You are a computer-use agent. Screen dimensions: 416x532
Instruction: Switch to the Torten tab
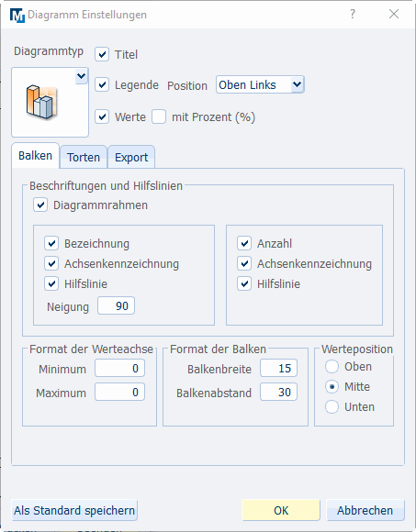[x=84, y=157]
